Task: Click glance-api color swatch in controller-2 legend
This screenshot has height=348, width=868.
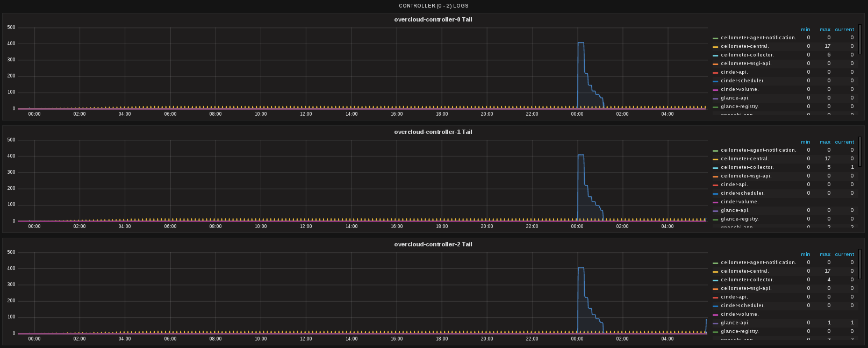Action: [715, 323]
